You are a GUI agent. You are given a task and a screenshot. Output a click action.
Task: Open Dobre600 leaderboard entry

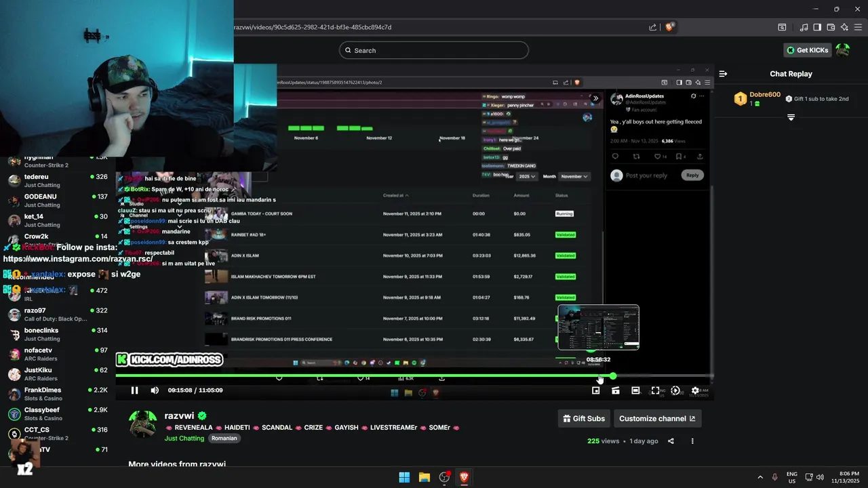coord(757,99)
